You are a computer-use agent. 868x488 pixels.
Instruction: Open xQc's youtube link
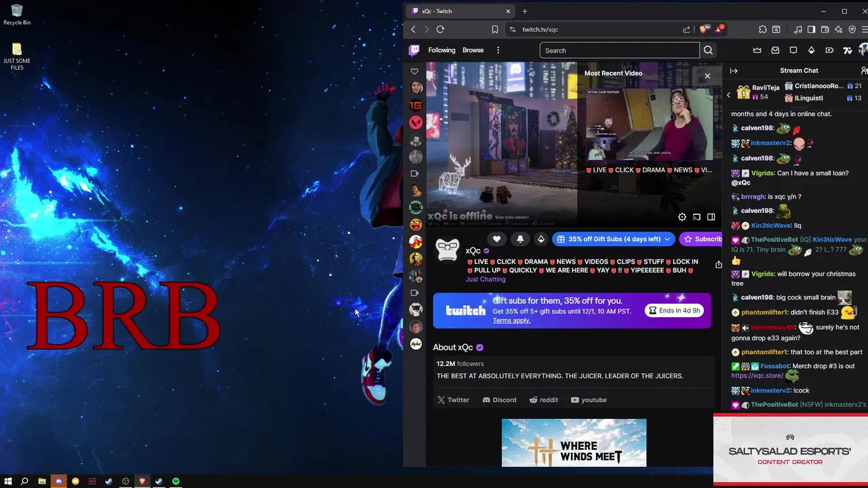(589, 400)
